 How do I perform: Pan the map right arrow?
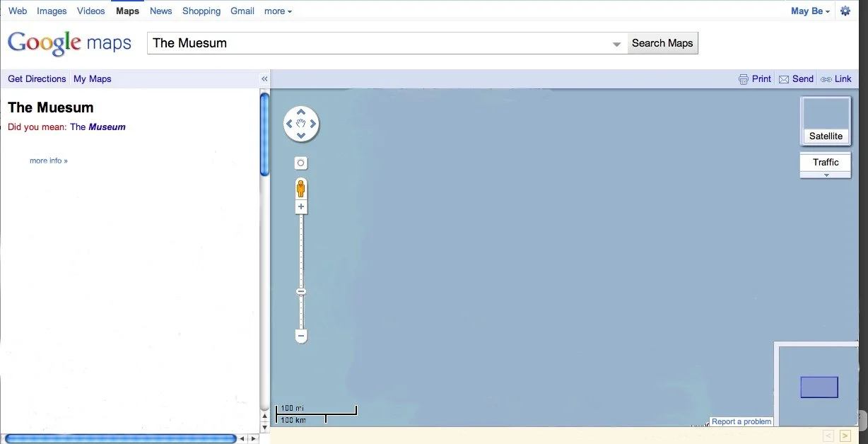[313, 124]
